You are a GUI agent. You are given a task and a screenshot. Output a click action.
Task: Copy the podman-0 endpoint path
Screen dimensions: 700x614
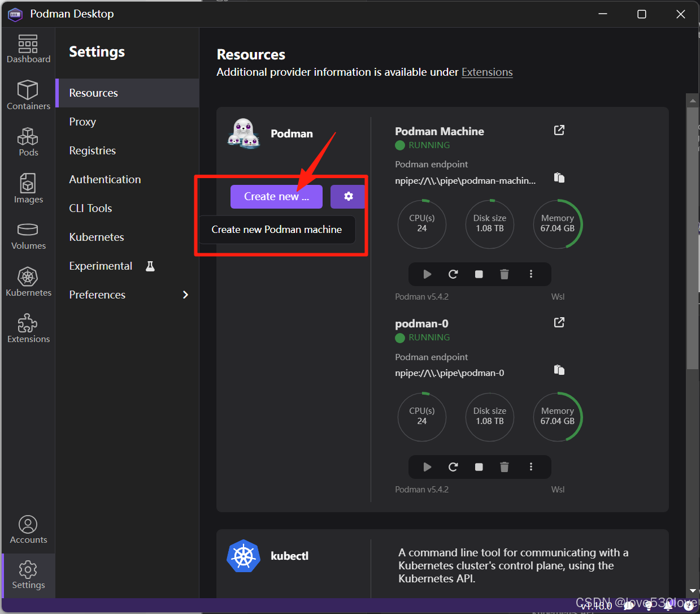pyautogui.click(x=559, y=370)
